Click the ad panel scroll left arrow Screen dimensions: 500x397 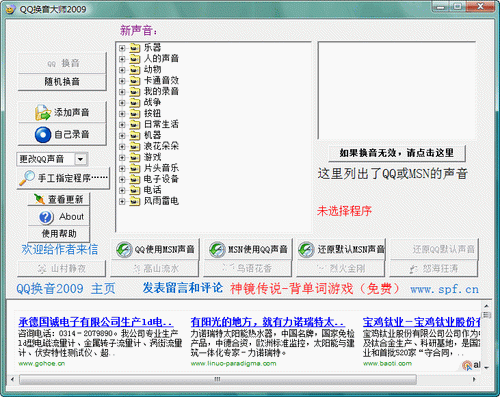click(12, 379)
